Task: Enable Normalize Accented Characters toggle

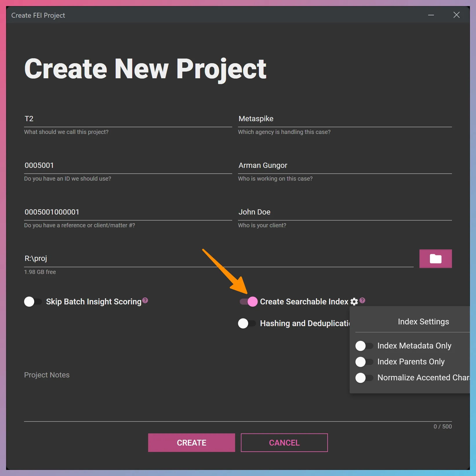Action: pyautogui.click(x=364, y=378)
